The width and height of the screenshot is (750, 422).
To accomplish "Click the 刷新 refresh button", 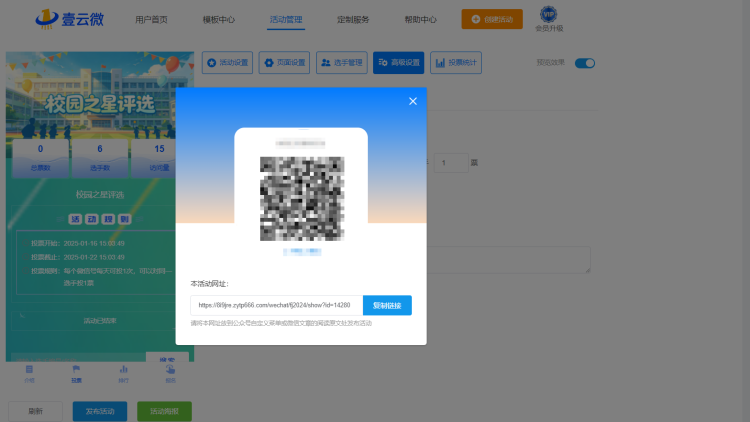I will coord(35,411).
